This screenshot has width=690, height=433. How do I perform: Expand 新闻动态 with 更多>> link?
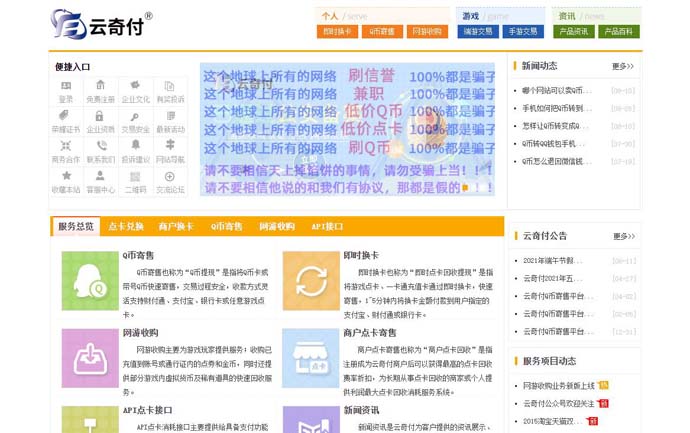(623, 67)
